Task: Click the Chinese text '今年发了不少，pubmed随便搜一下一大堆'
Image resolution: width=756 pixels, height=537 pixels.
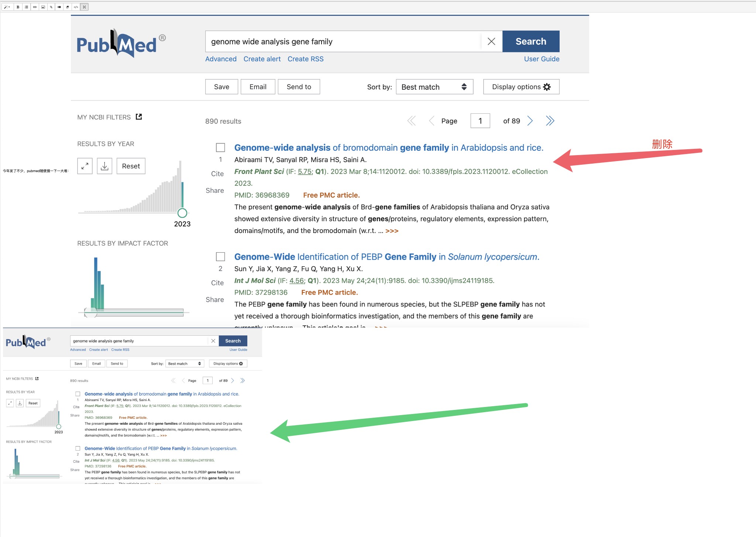Action: tap(35, 171)
